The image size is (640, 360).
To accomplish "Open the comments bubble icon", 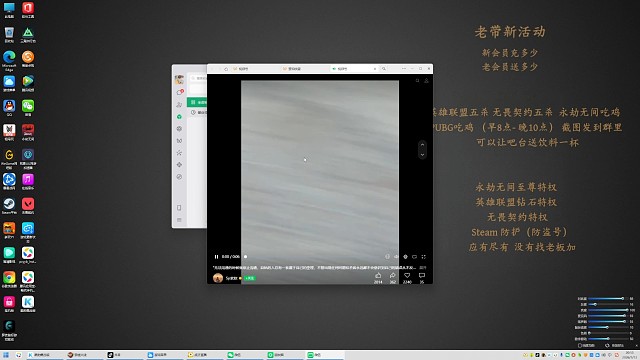I will 422,276.
